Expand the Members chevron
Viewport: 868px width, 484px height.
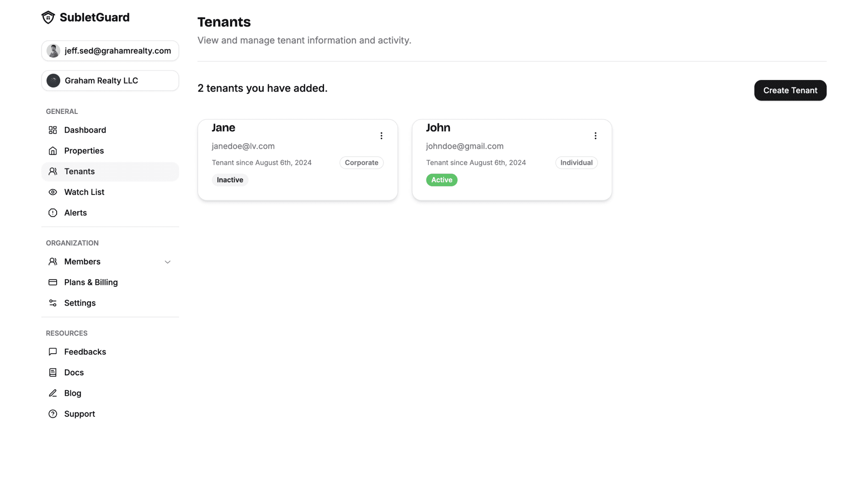(x=168, y=262)
